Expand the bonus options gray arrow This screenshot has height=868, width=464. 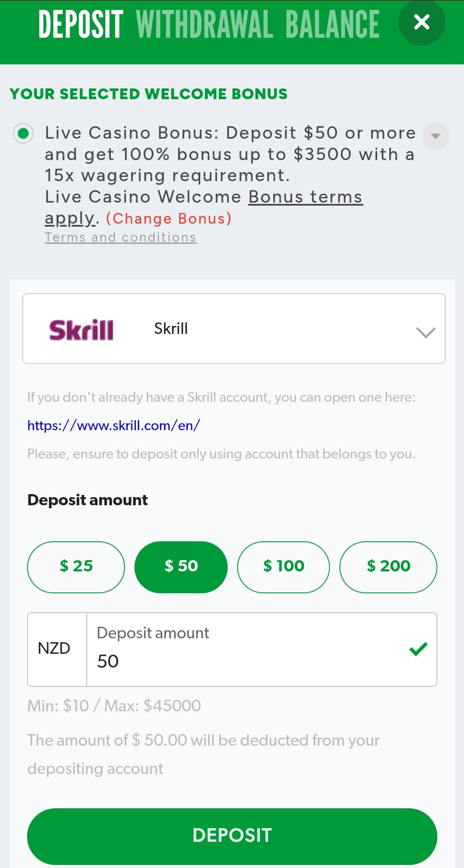[435, 136]
